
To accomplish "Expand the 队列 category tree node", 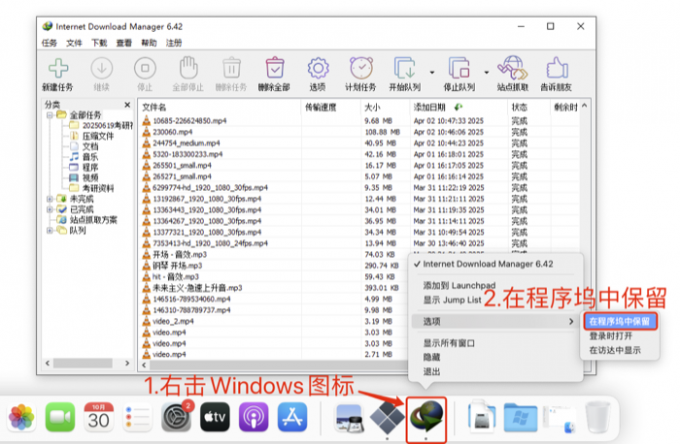I will point(50,230).
